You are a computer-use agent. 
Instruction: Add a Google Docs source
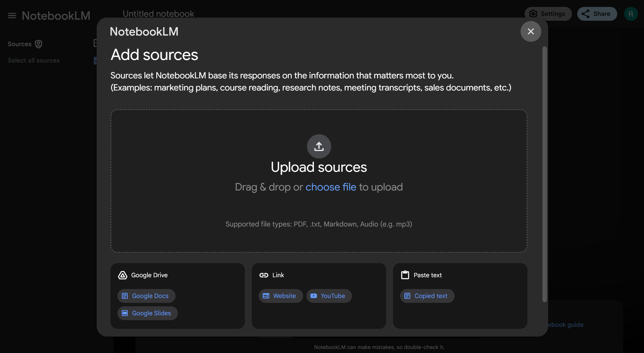point(146,296)
